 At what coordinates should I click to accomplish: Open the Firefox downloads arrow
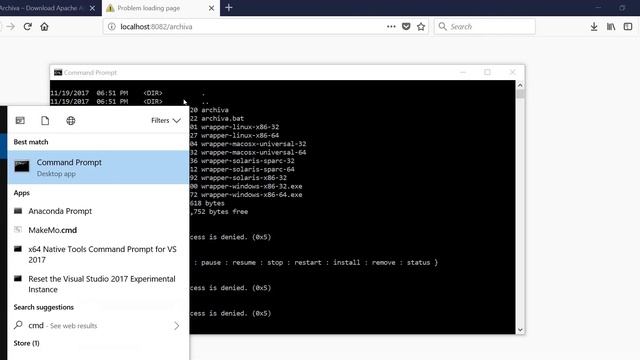pyautogui.click(x=594, y=27)
